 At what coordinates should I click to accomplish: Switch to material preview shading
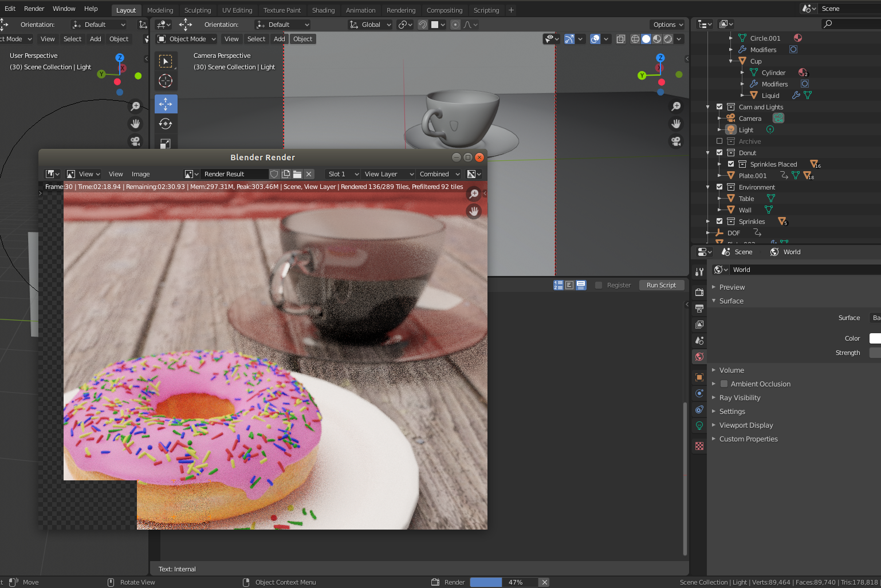657,39
